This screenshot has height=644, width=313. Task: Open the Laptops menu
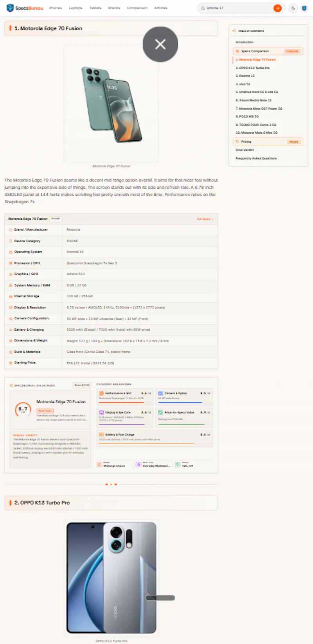click(76, 8)
